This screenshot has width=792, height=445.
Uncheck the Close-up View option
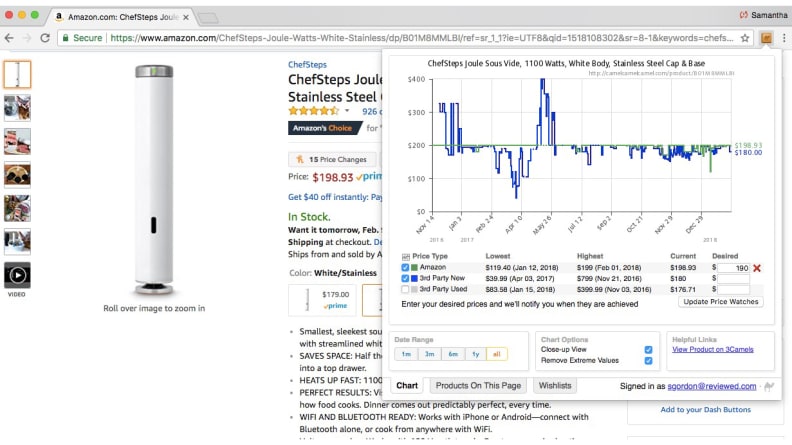(648, 350)
